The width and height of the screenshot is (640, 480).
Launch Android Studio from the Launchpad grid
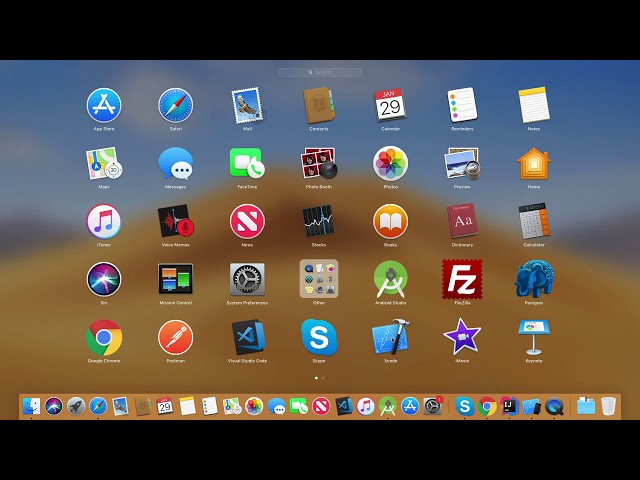[390, 279]
